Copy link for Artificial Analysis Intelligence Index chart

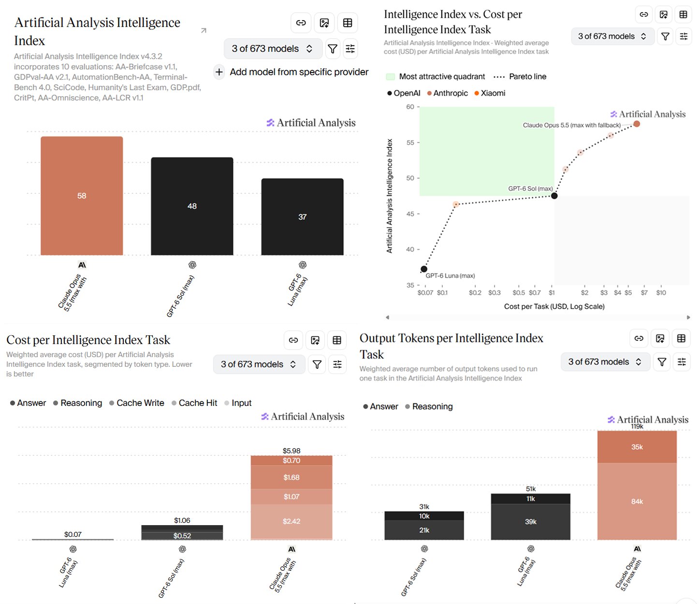pyautogui.click(x=301, y=23)
